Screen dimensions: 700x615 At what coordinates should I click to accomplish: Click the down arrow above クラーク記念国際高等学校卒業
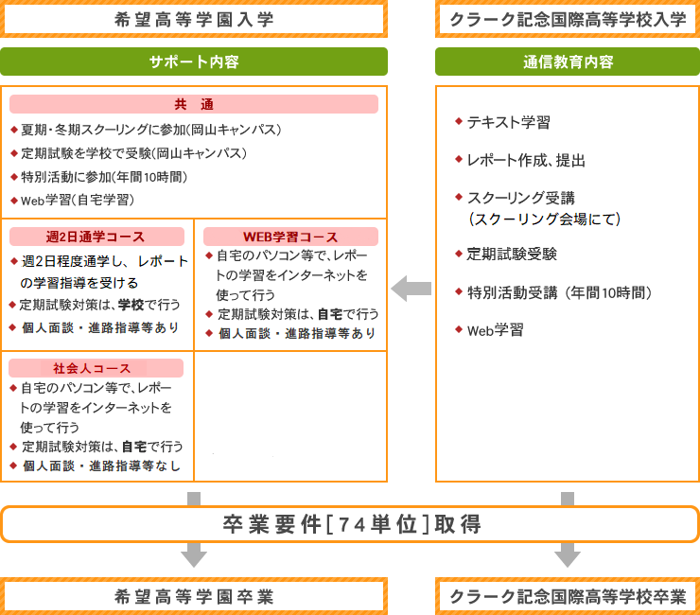pyautogui.click(x=568, y=555)
